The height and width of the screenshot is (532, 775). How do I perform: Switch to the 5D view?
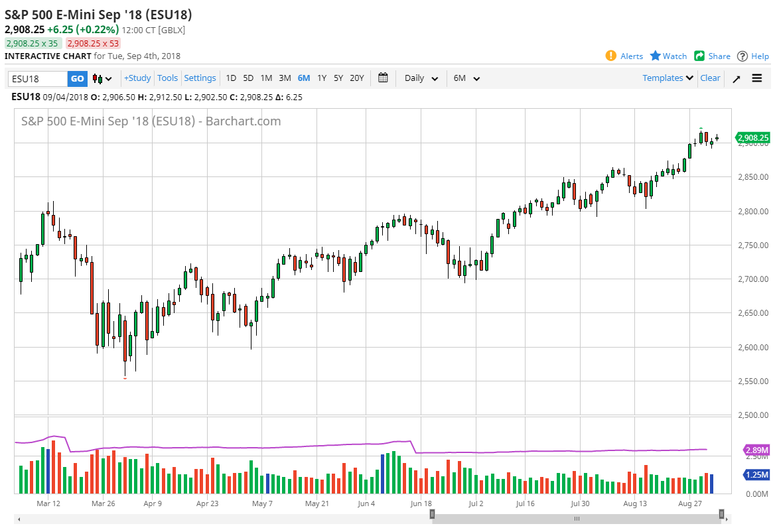248,78
